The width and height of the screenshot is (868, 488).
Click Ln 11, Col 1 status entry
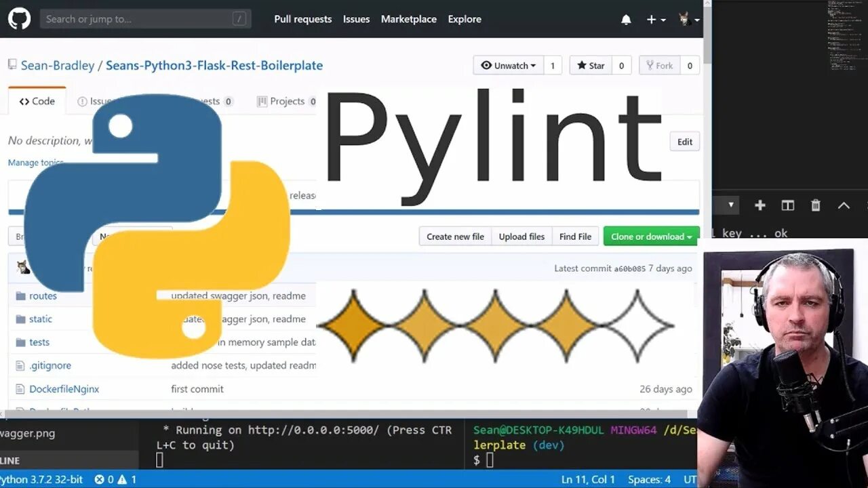(x=588, y=479)
